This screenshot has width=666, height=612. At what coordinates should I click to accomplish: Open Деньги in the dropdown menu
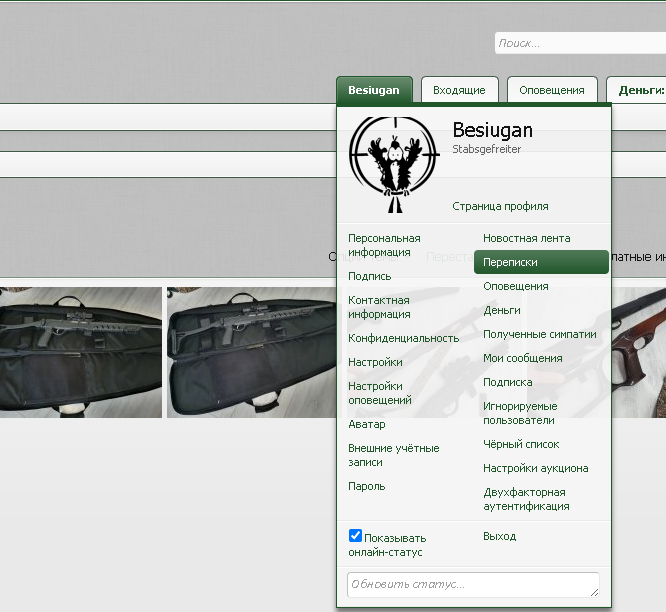(502, 310)
